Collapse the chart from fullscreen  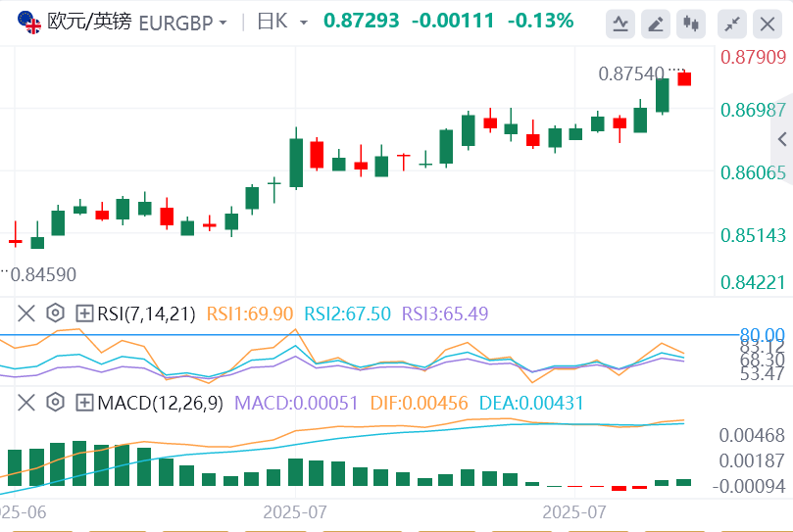tap(732, 24)
